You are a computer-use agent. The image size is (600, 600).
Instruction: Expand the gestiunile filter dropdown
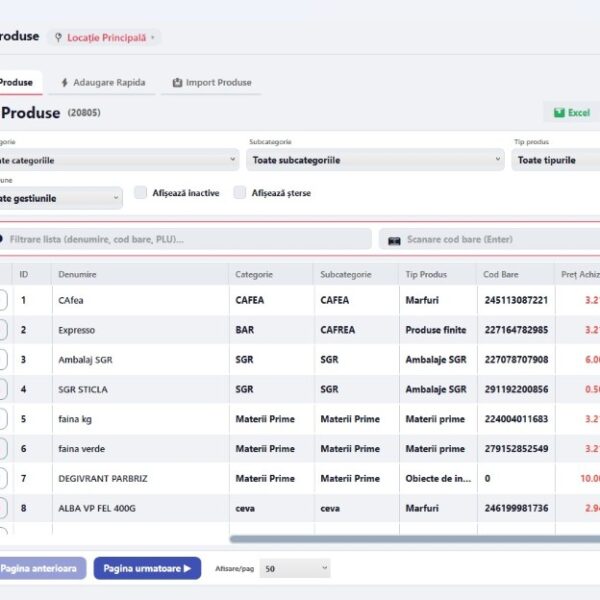point(61,198)
